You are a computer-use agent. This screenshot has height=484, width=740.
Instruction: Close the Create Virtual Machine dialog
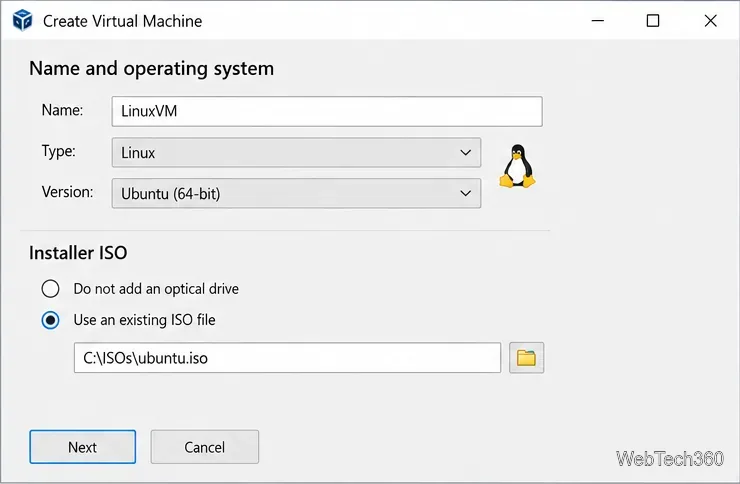pos(710,21)
